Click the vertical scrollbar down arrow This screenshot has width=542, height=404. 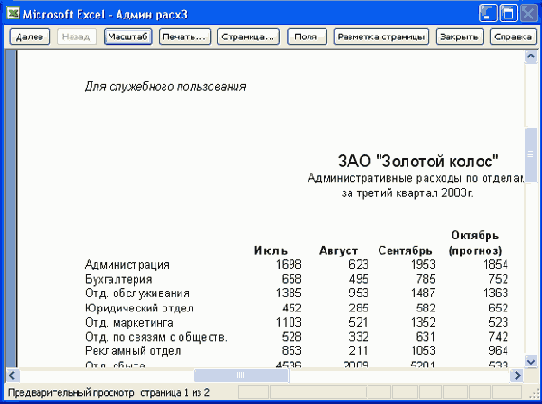531,361
